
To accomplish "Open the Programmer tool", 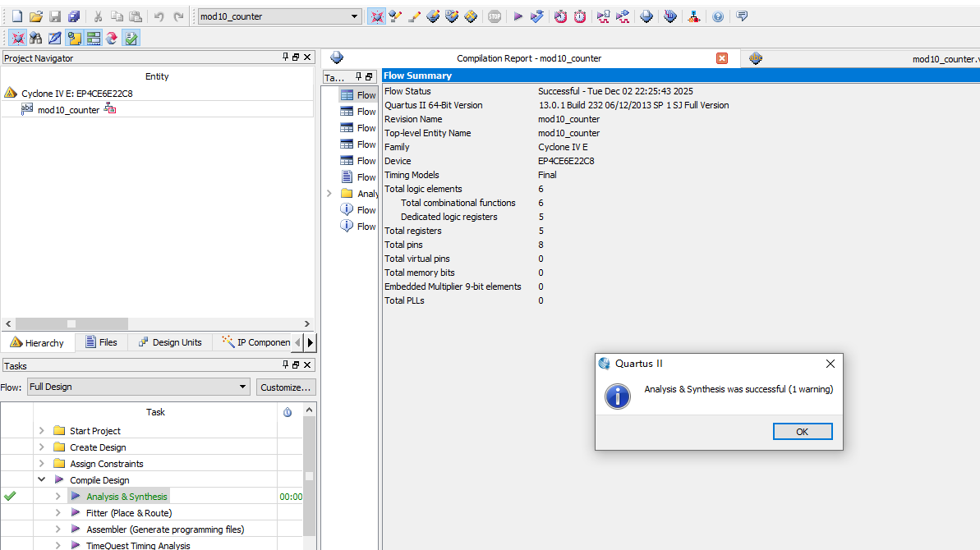I will [670, 16].
